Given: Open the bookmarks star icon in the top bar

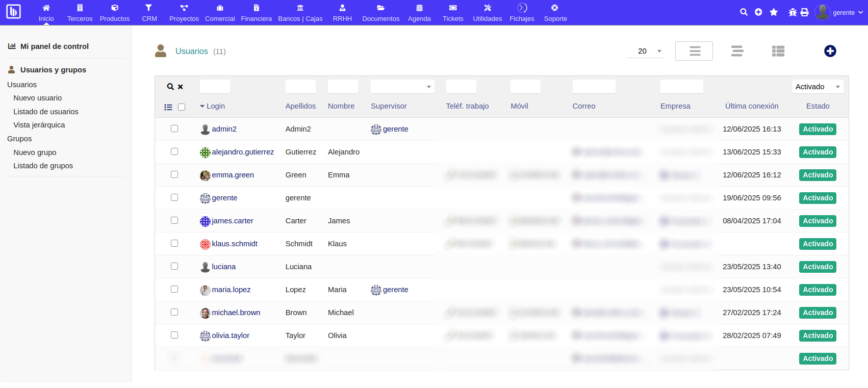Looking at the screenshot, I should click(x=774, y=12).
